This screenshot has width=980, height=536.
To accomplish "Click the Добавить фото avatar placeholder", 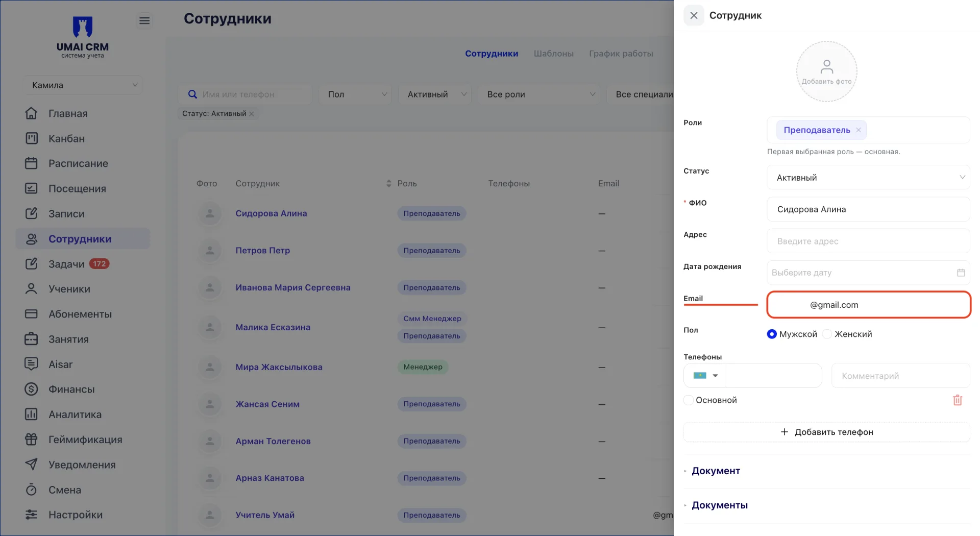I will point(826,71).
